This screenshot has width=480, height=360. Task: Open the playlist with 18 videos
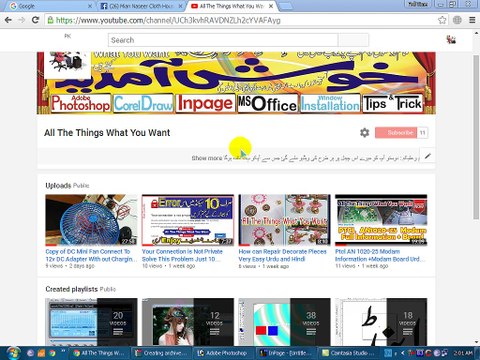pyautogui.click(x=381, y=322)
